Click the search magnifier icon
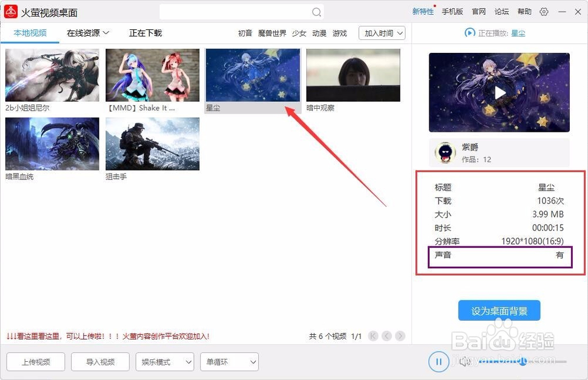Screen dimensions: 588x380 click(316, 12)
